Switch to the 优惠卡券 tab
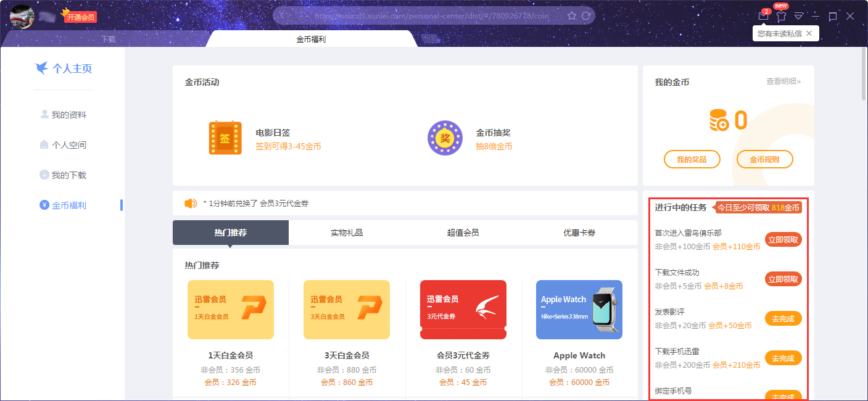 tap(579, 233)
